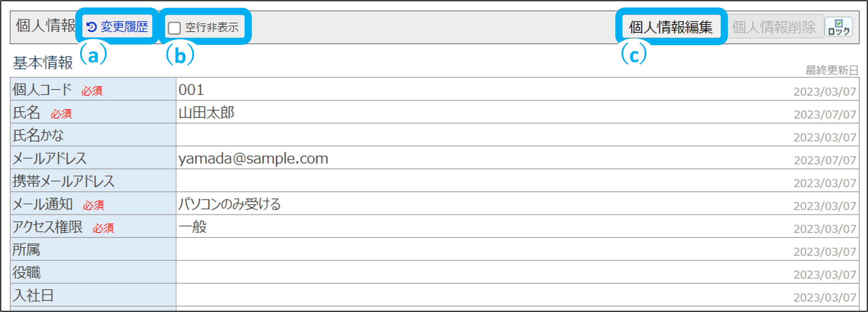This screenshot has width=868, height=312.
Task: Click the email yamada@sample.com
Action: (x=253, y=159)
